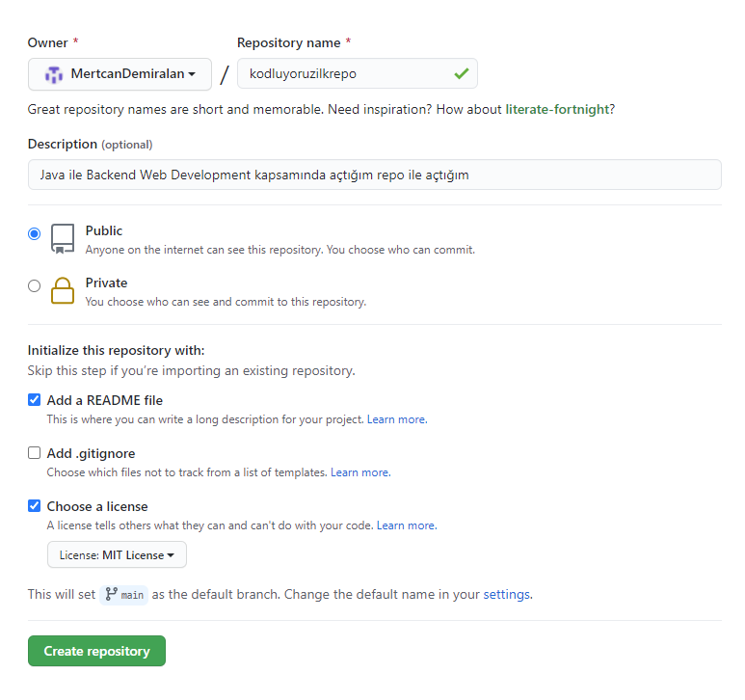
Task: Click the Private option label
Action: (106, 283)
